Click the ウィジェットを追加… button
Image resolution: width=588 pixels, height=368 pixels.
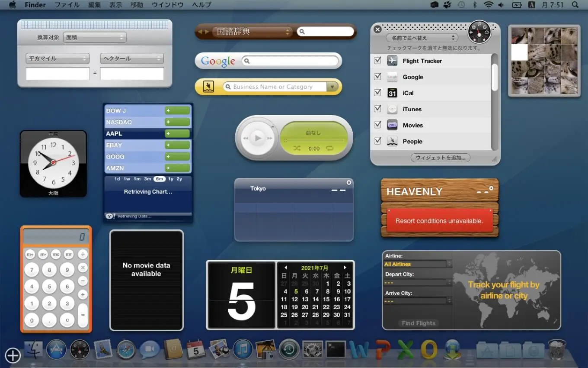tap(441, 158)
